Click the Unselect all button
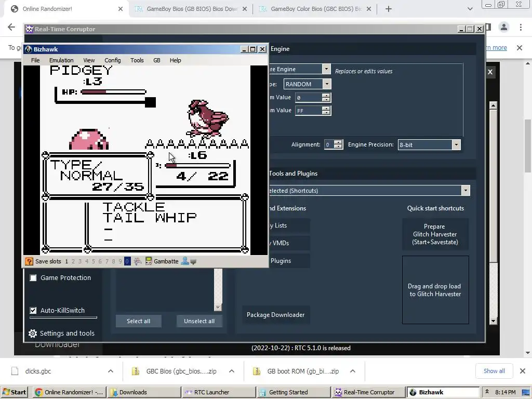The width and height of the screenshot is (532, 399). click(199, 321)
